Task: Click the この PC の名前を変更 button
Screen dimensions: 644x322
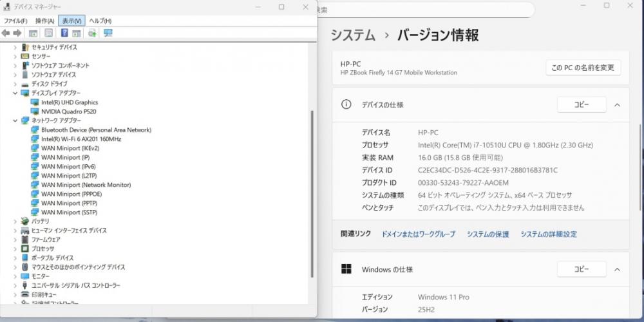Action: pos(583,68)
